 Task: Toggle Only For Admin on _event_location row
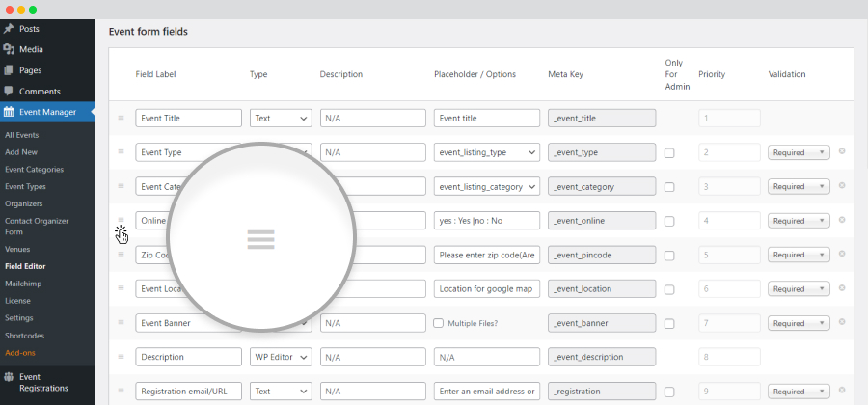tap(669, 290)
